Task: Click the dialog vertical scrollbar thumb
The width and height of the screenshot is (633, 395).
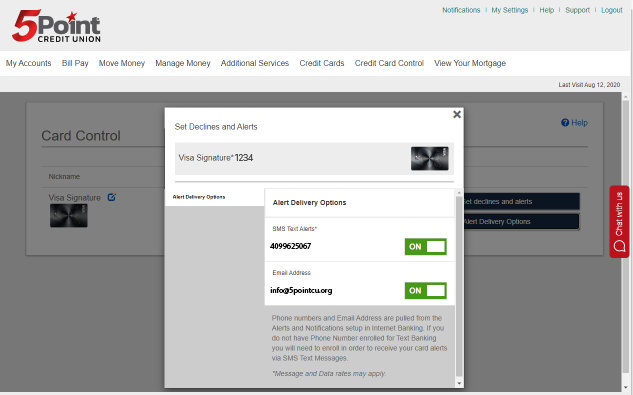Action: 459,287
